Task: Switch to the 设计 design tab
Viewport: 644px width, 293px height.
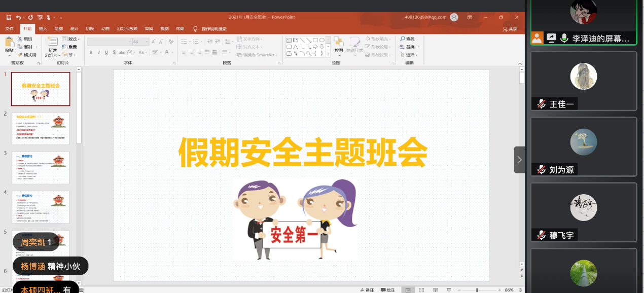Action: click(74, 29)
